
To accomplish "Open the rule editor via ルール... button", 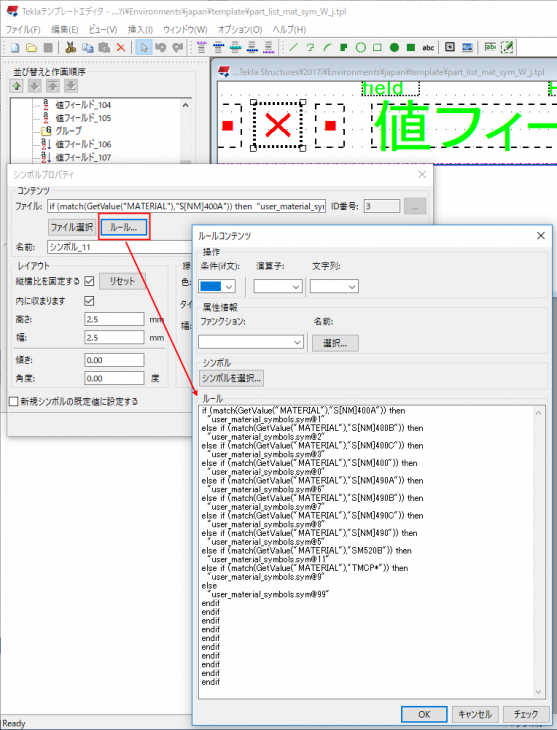I will pos(123,227).
